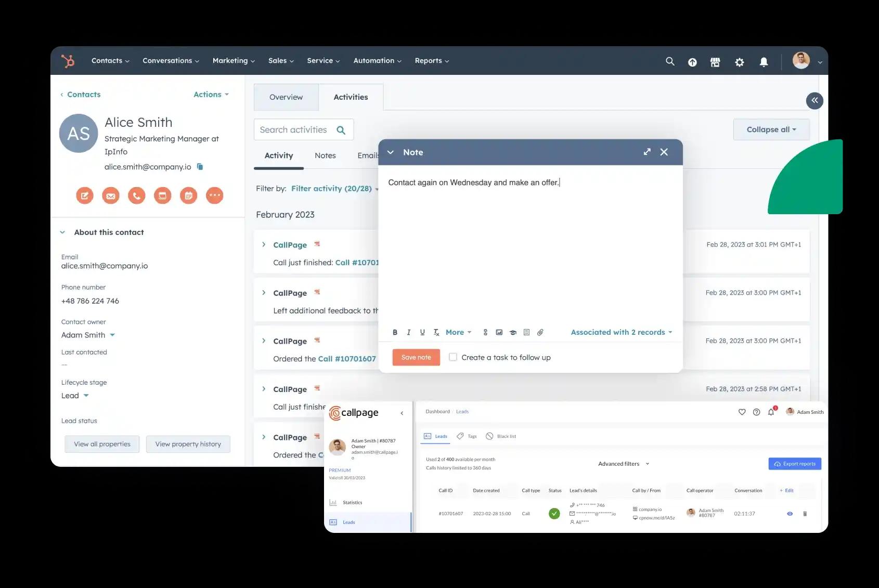Expand the first CallPage activity entry

[x=264, y=244]
